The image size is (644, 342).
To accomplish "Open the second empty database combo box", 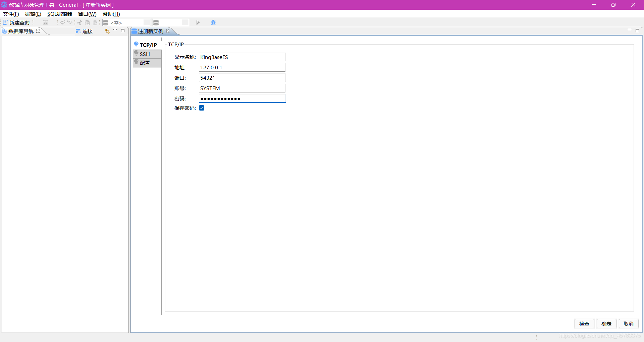I will coord(171,22).
